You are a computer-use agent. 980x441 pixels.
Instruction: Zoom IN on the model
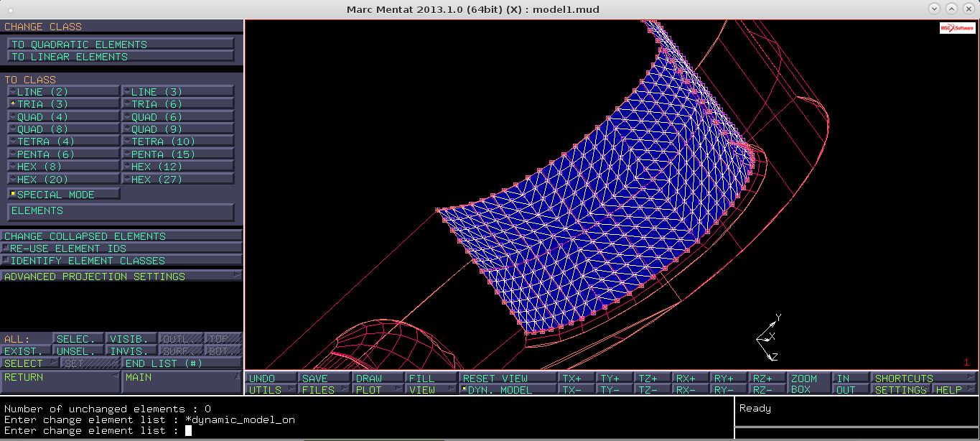click(851, 379)
